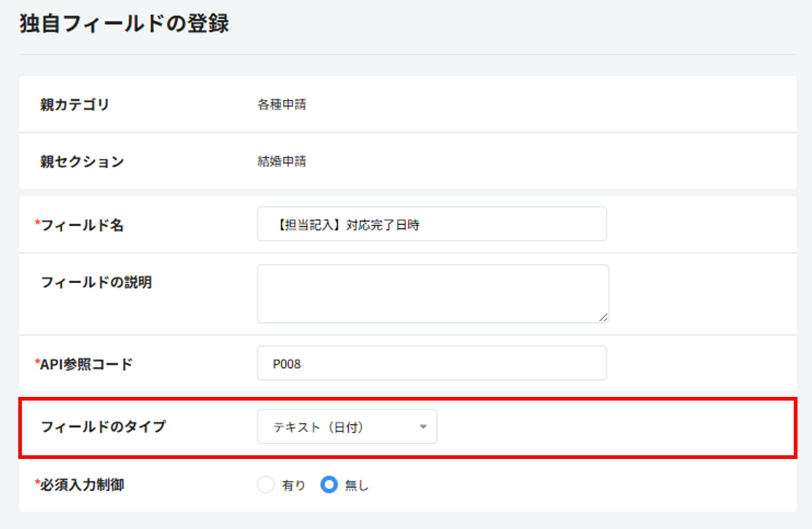Click the 独自フィールドの登録 page heading

[x=124, y=24]
